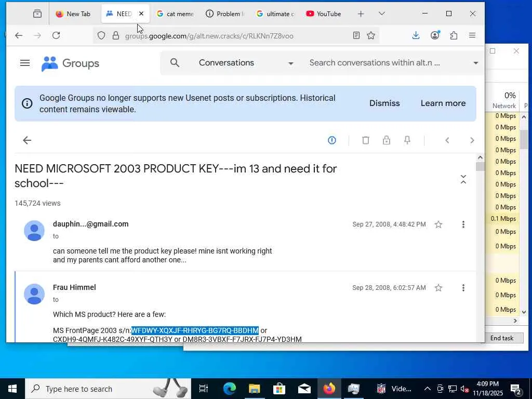Star the dauphin...@gmail.com message
The height and width of the screenshot is (399, 532).
(438, 224)
